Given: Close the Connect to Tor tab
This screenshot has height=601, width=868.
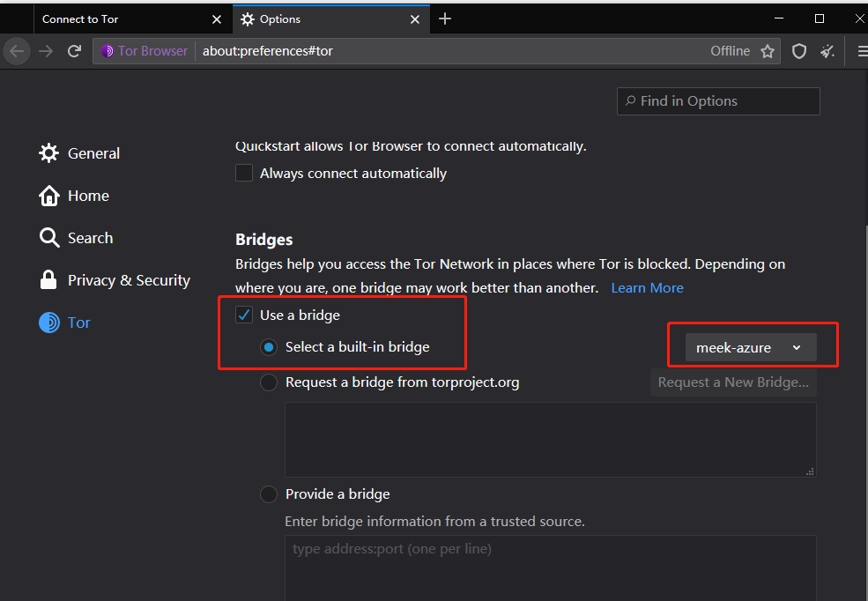Looking at the screenshot, I should click(218, 19).
